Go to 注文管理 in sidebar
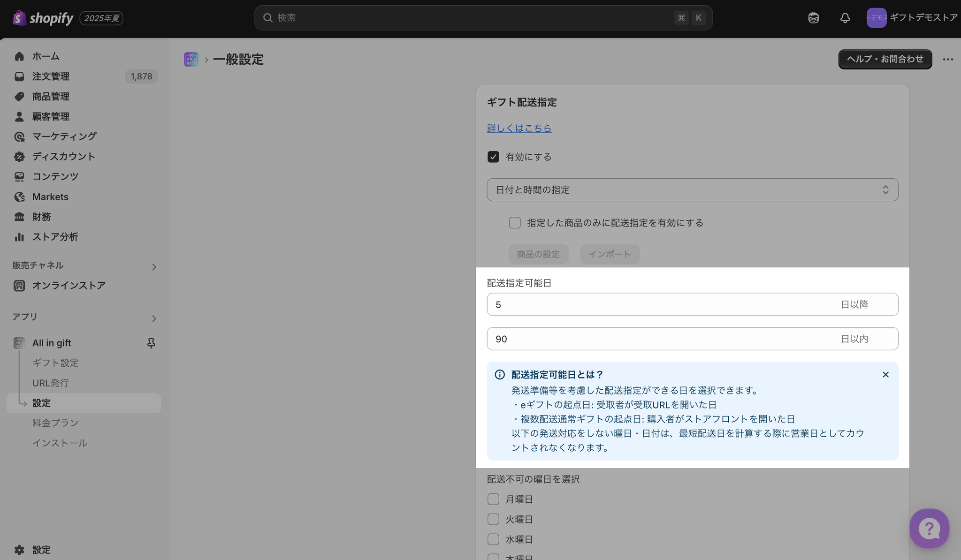 (51, 76)
